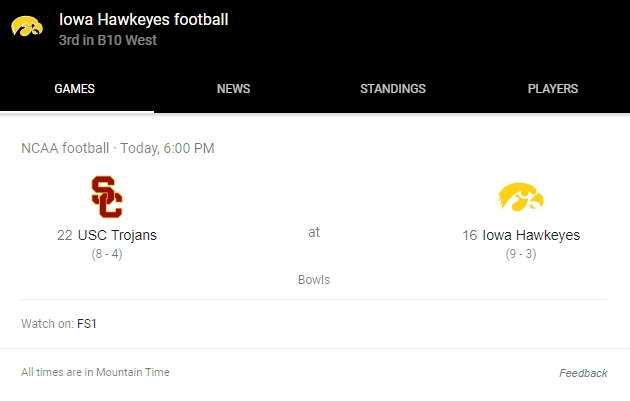The width and height of the screenshot is (630, 401).
Task: Click the 'NCAA football · Today, 6:00 PM' line
Action: 118,149
